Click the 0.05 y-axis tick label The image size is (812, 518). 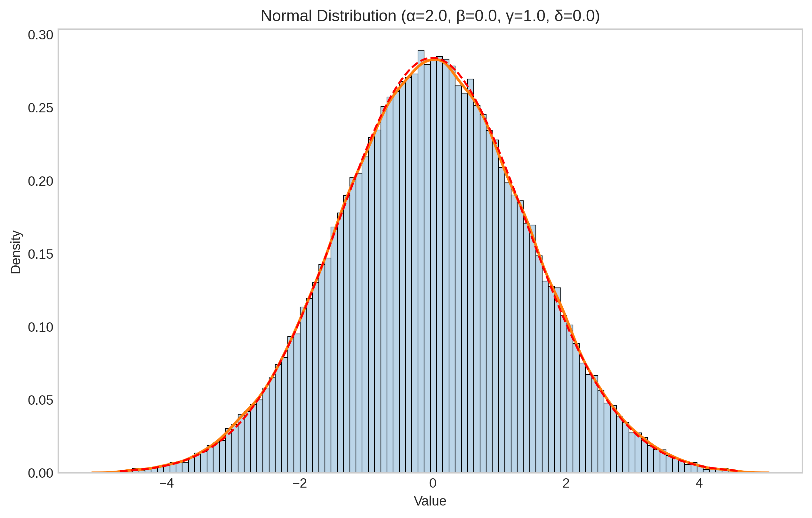pos(40,400)
